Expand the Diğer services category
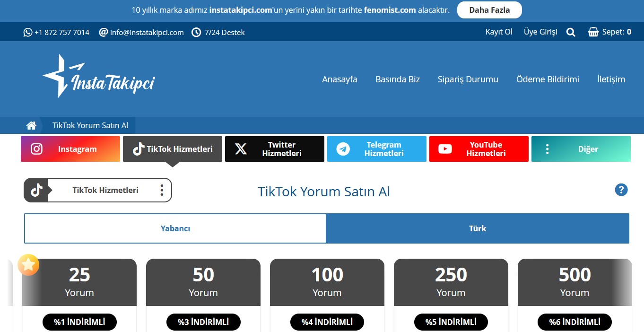This screenshot has width=644, height=332. 581,149
